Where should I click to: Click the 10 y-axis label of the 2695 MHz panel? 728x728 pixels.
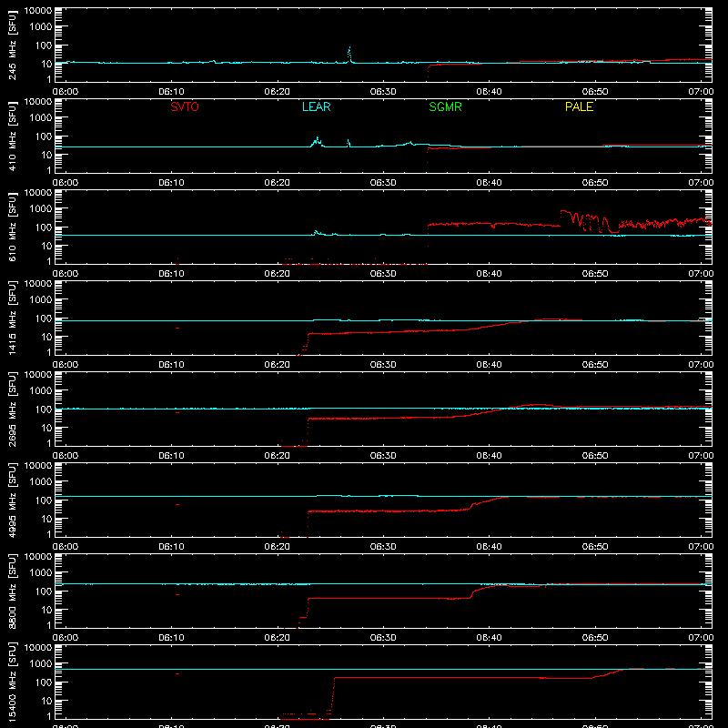47,428
